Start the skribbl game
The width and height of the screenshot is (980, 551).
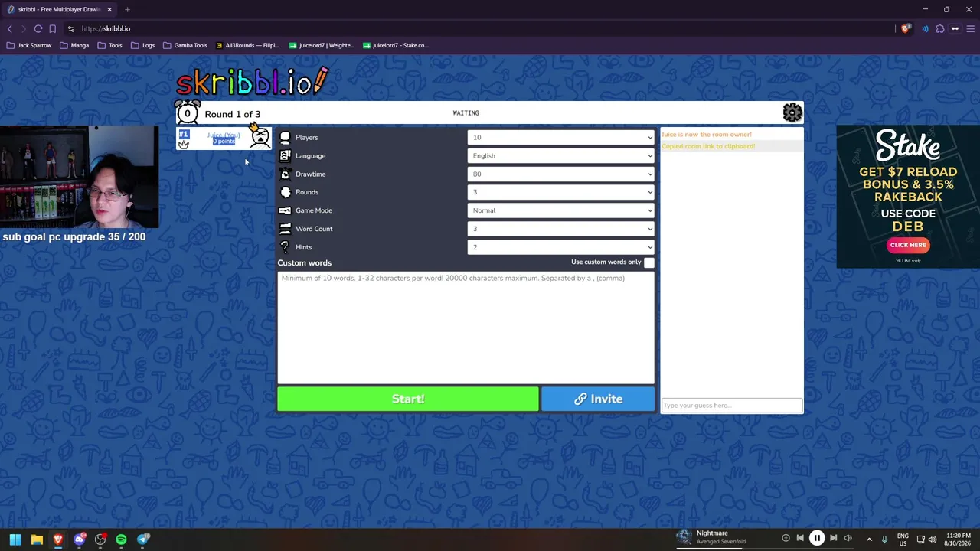[x=408, y=399]
